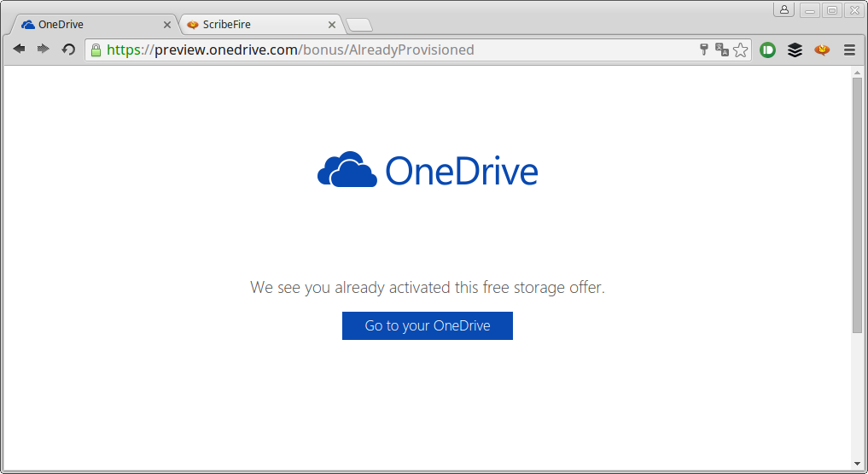
Task: Open the green ID extension icon
Action: 767,50
